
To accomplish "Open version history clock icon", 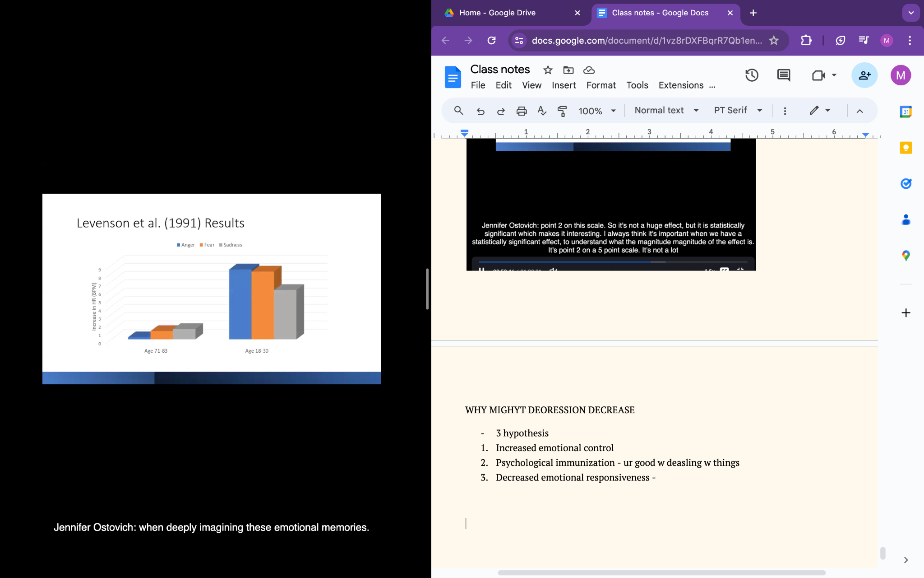I will [x=752, y=75].
